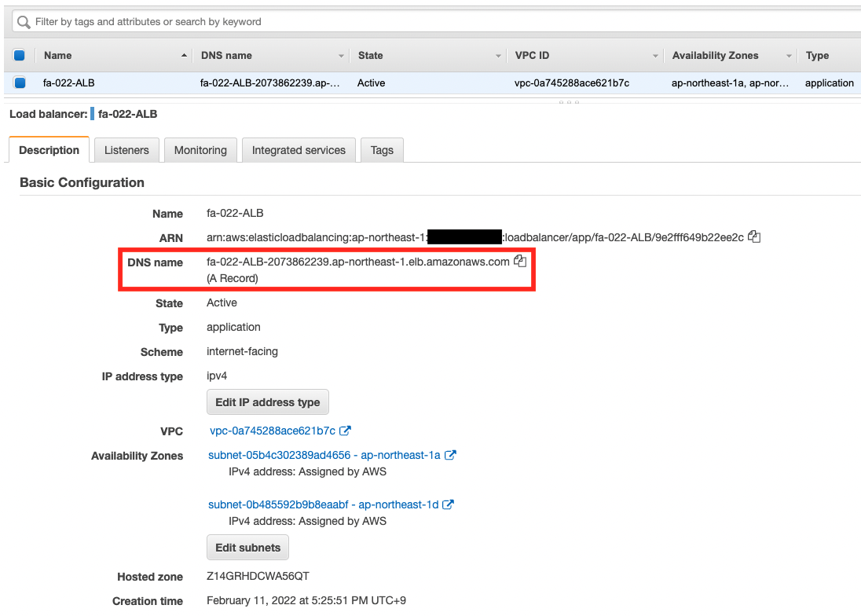Toggle the select-all checkbox in table header
This screenshot has width=861, height=616.
[x=20, y=56]
